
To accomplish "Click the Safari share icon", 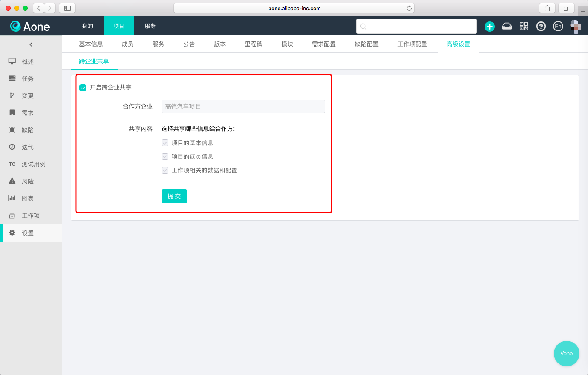I will (x=547, y=8).
